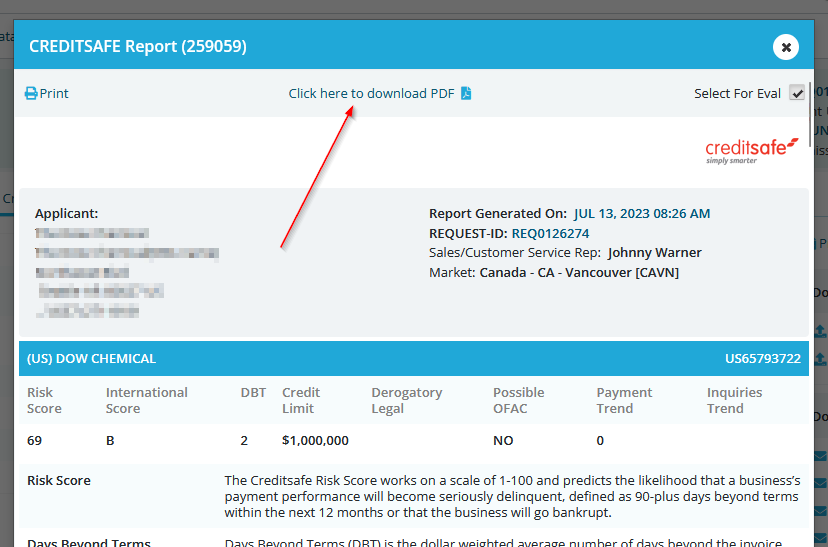The width and height of the screenshot is (828, 547).
Task: Click the CREDITSAFE Report (259059) title
Action: (x=138, y=46)
